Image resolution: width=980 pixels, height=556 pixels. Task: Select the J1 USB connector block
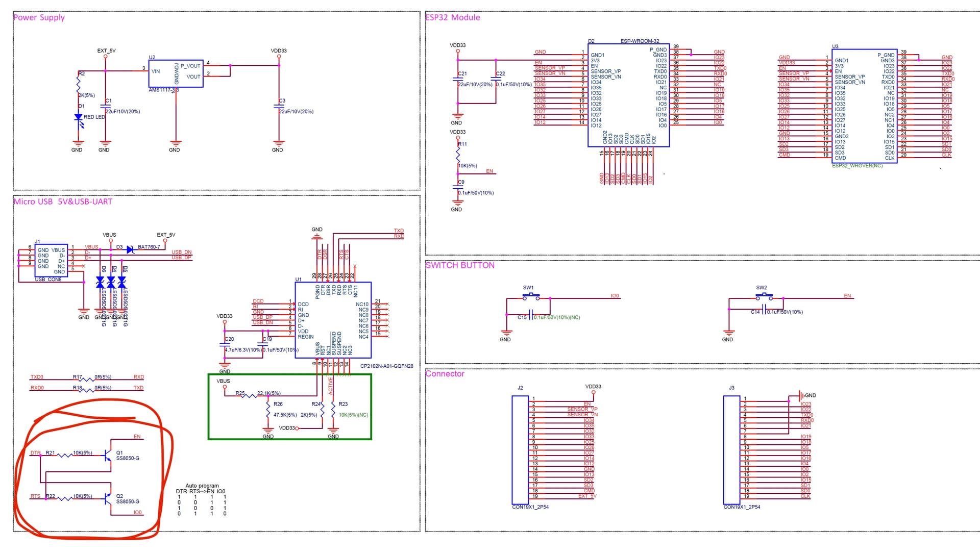click(x=51, y=260)
